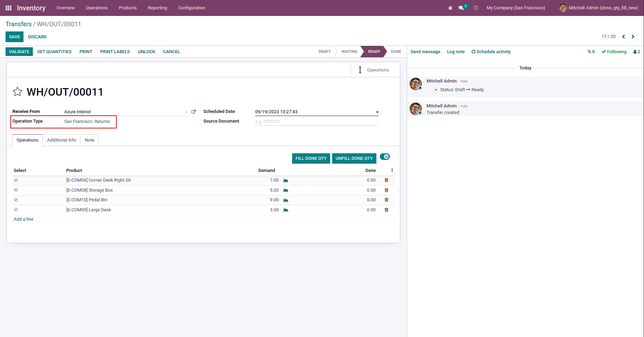Delete the Corner Desk Right Sit line

tap(386, 180)
